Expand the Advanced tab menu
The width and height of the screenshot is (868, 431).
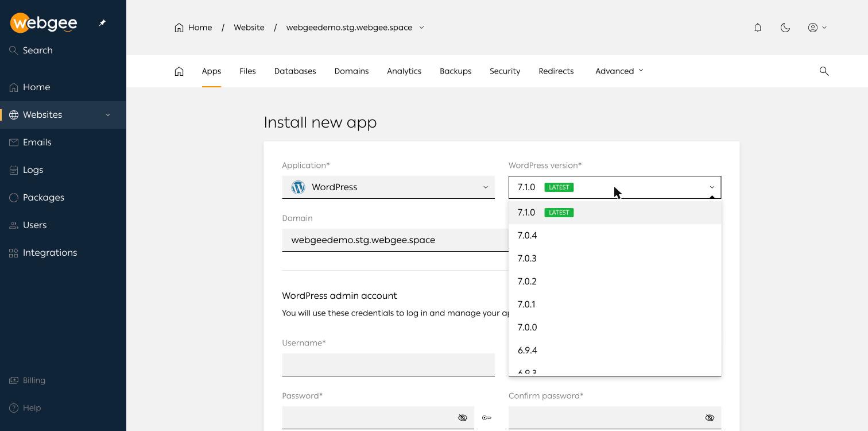(x=619, y=71)
